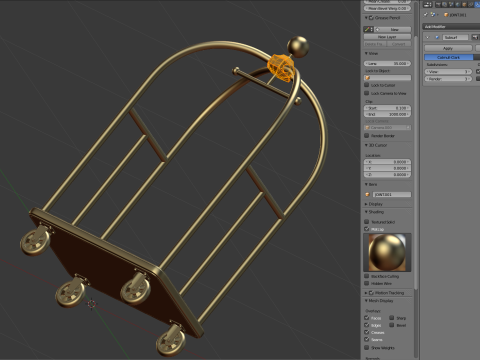480x360 pixels.
Task: Collapse the Mesh Display panel
Action: coord(366,301)
